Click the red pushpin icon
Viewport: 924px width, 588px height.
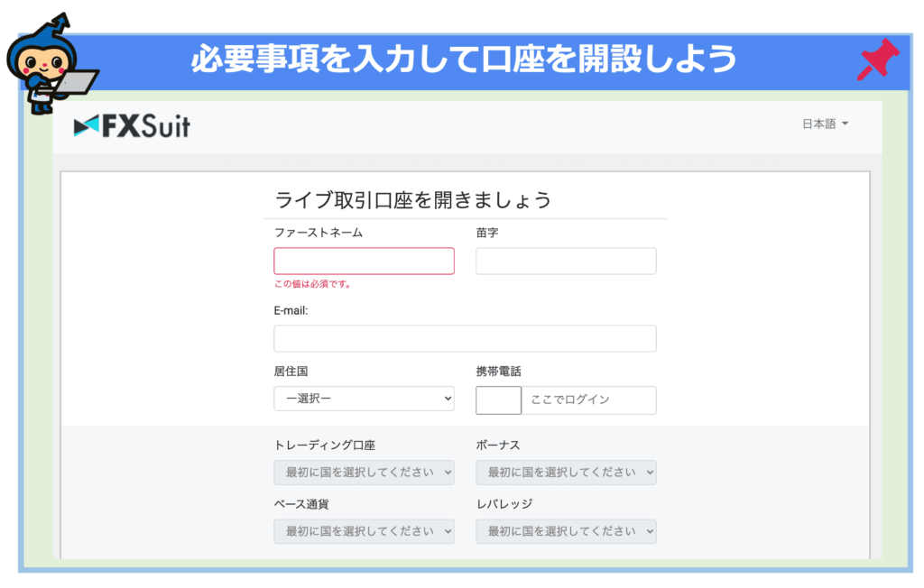tap(877, 60)
